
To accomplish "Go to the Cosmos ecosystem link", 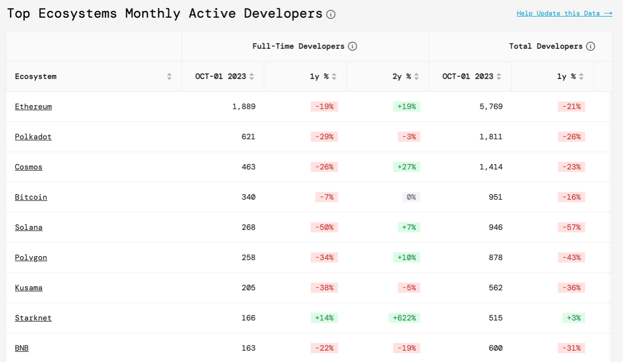I will coord(28,167).
